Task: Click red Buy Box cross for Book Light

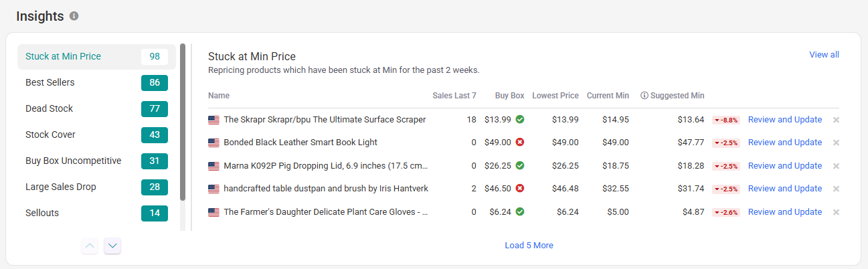Action: click(x=520, y=143)
